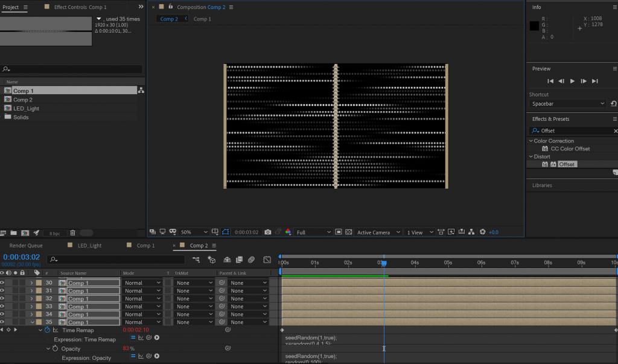Open the Graph Editor in the timeline
618x364 pixels.
tap(267, 260)
